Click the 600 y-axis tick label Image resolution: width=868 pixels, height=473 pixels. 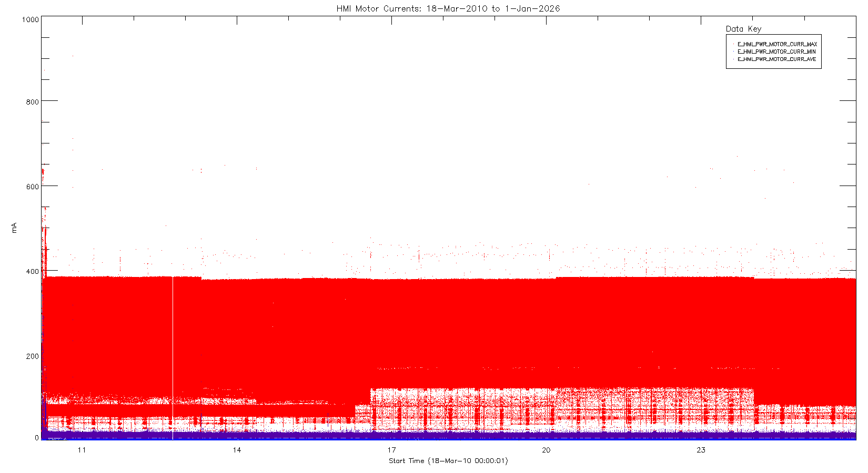coord(32,187)
